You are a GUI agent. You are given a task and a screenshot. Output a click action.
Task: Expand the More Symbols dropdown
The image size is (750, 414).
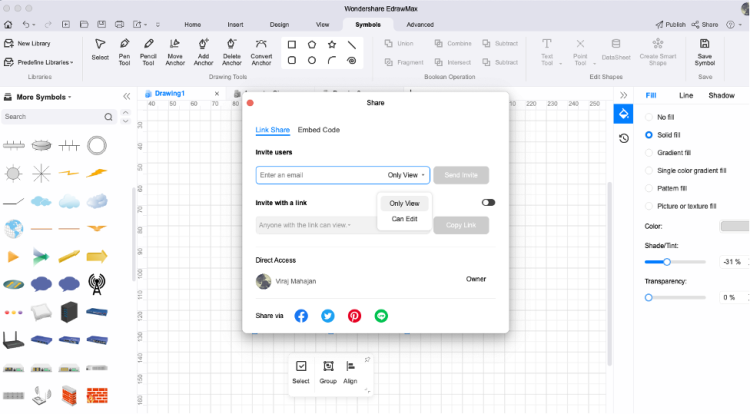[44, 97]
